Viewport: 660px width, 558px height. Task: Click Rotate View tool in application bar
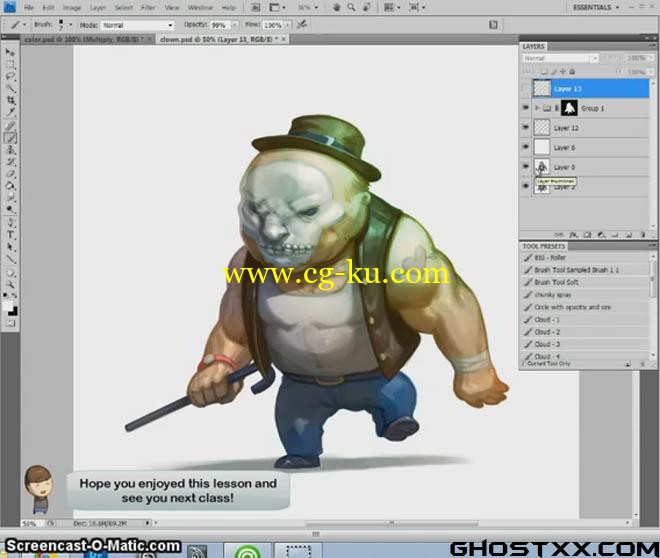tap(366, 7)
